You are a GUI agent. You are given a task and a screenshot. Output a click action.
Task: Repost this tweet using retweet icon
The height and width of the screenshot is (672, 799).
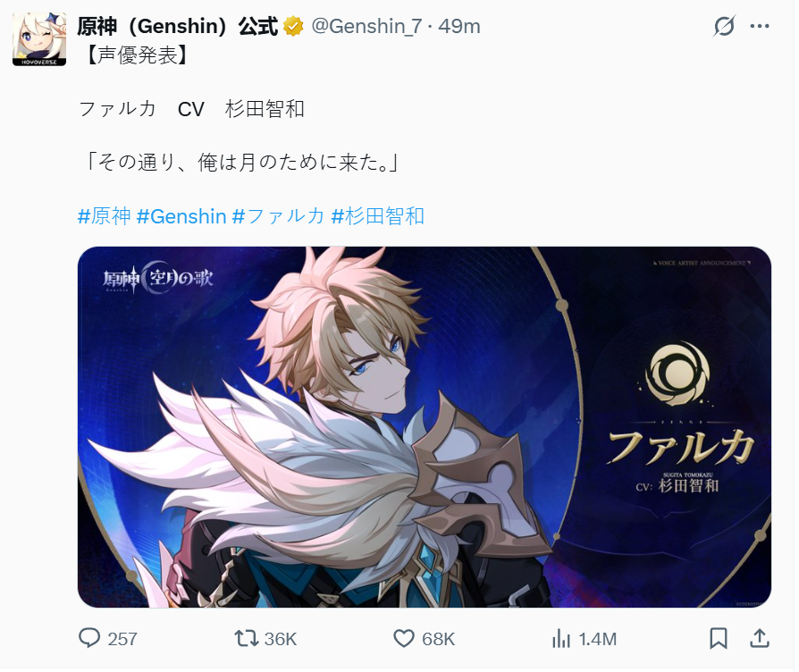click(x=246, y=638)
